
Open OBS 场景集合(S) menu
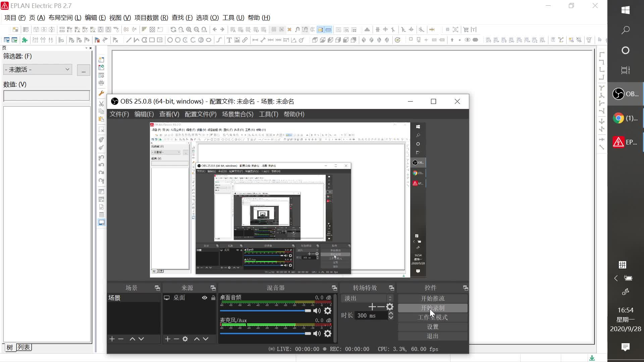coord(237,114)
